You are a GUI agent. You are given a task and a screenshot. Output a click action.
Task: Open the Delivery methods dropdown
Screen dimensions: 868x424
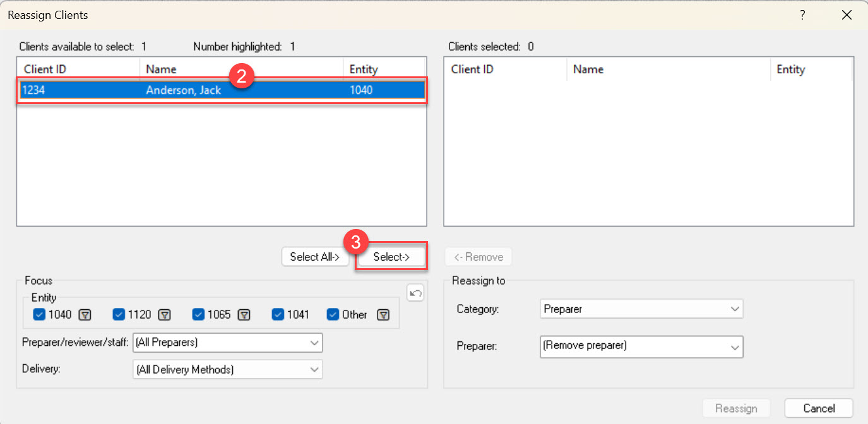click(x=227, y=370)
